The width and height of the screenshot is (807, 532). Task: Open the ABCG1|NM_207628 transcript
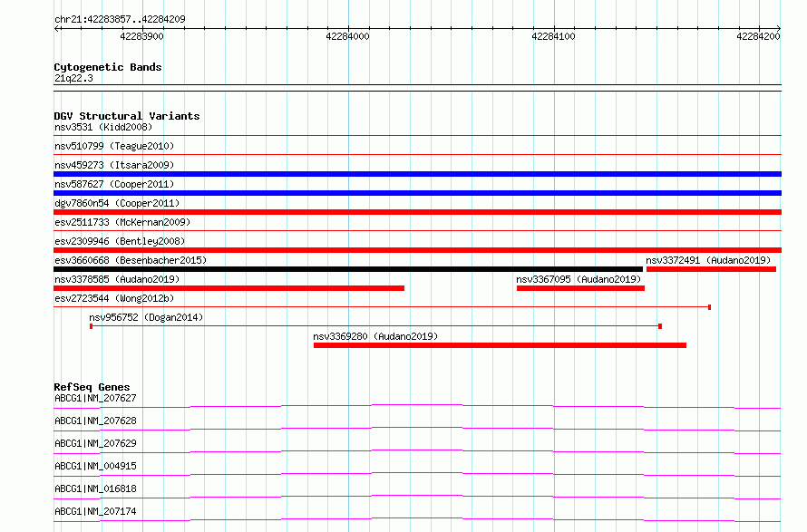click(x=95, y=421)
